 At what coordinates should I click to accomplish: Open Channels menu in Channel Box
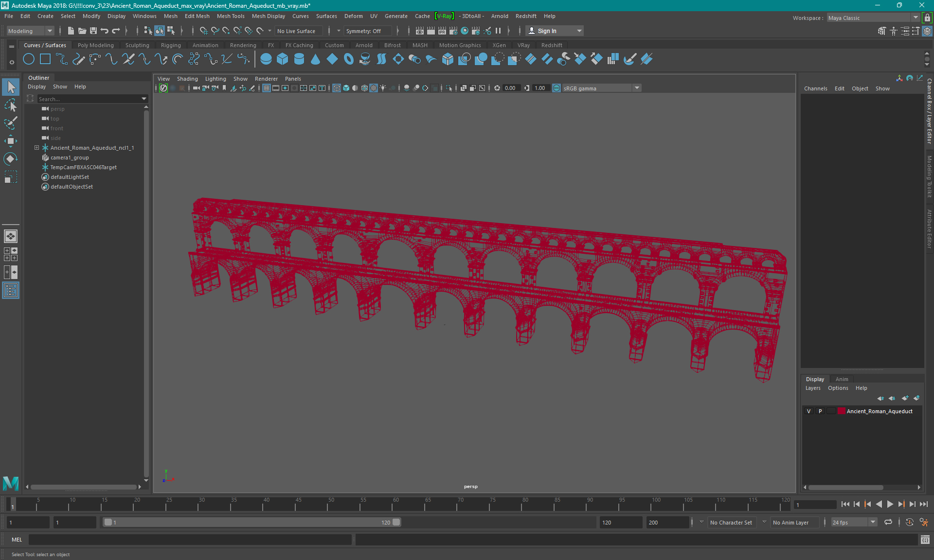pyautogui.click(x=815, y=88)
